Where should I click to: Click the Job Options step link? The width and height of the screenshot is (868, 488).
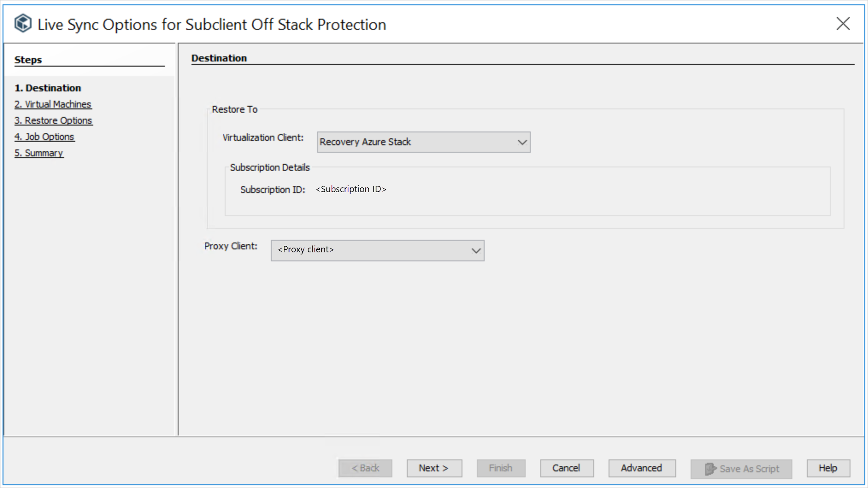click(44, 137)
